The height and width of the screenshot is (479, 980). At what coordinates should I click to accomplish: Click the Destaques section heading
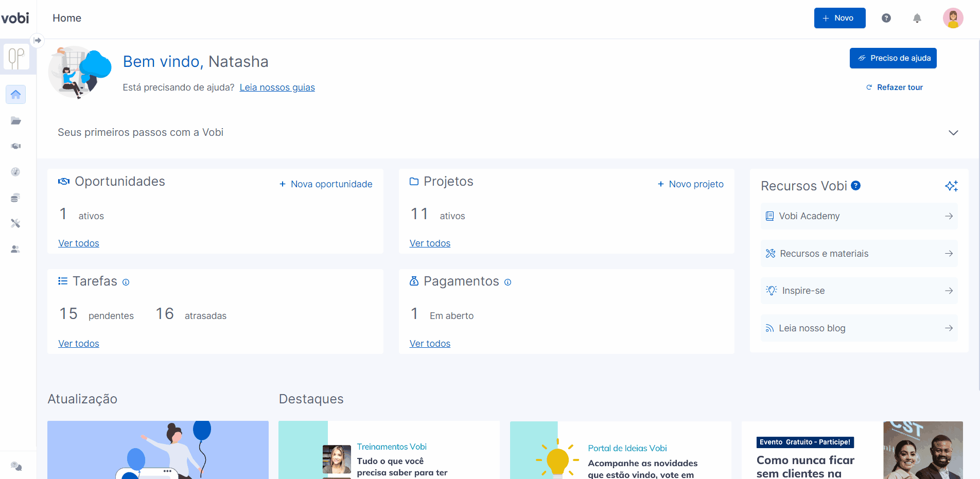point(311,399)
